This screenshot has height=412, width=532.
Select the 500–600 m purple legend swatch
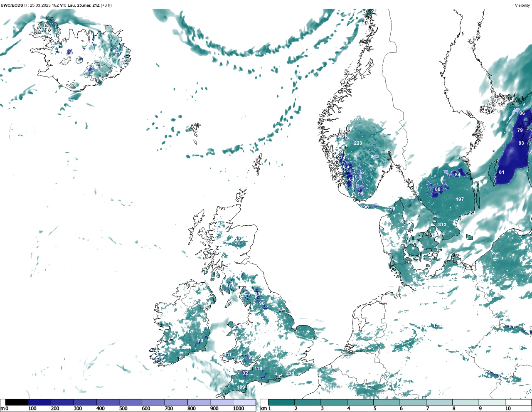(131, 402)
